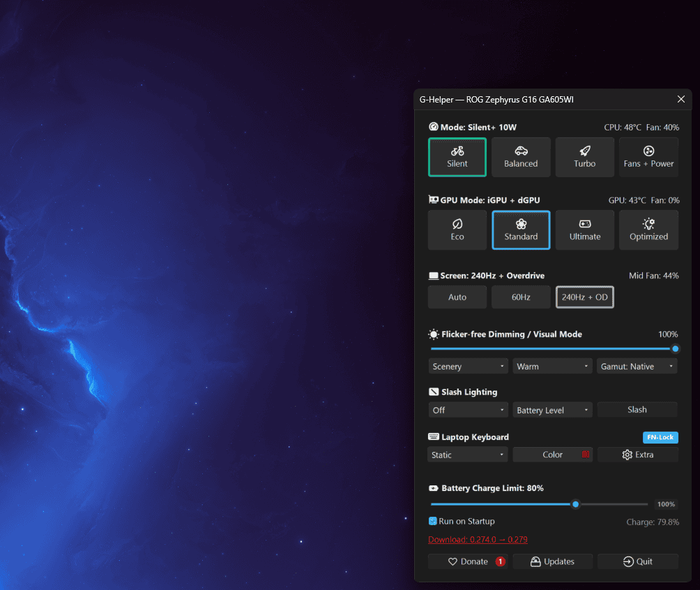Open keyboard Extra settings
This screenshot has height=590, width=700.
637,455
